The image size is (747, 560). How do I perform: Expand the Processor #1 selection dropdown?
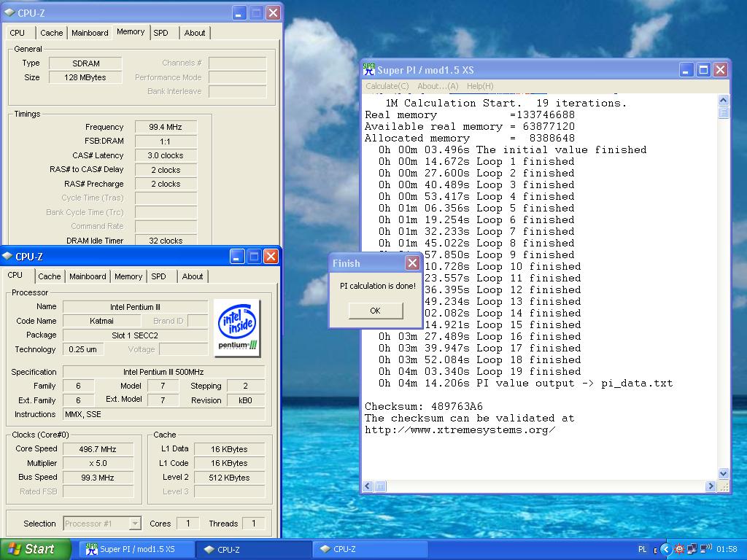(x=135, y=524)
